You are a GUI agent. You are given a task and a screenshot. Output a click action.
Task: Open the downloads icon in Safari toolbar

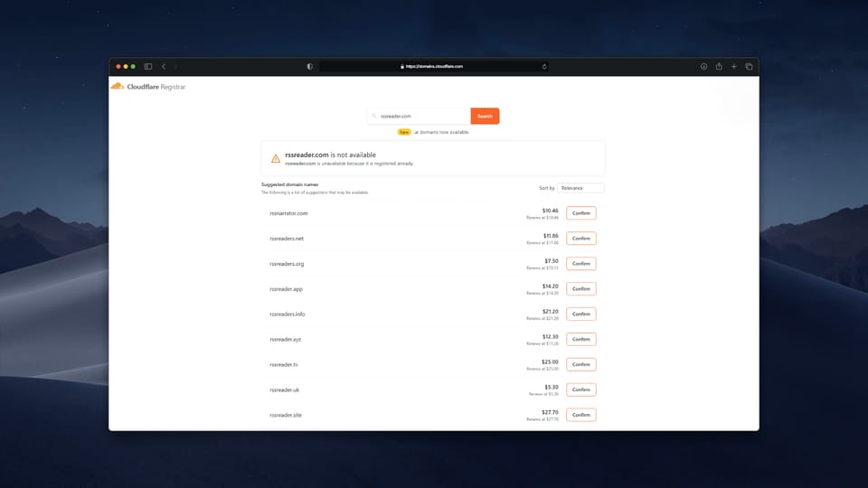pyautogui.click(x=703, y=66)
